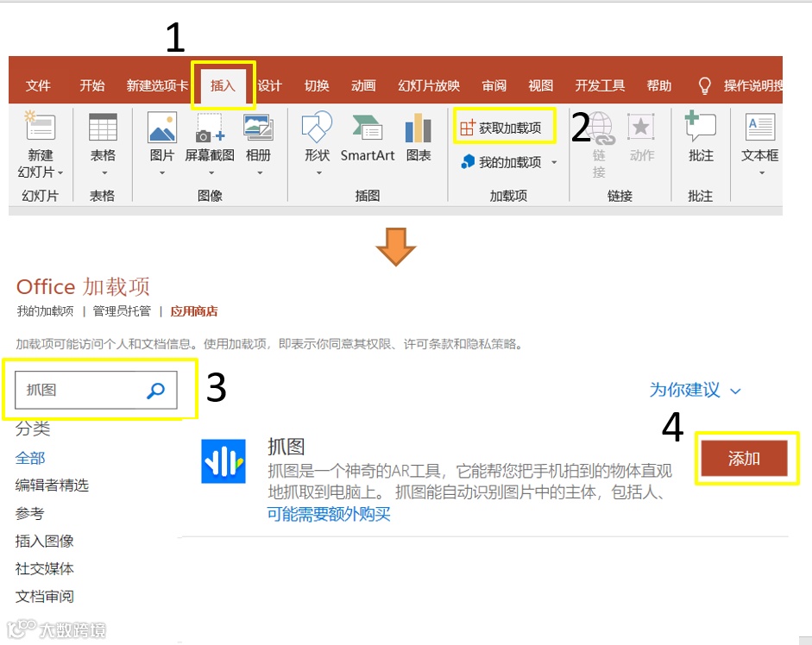Click the 抓图 add-in logo
Image resolution: width=812 pixels, height=645 pixels.
click(223, 460)
